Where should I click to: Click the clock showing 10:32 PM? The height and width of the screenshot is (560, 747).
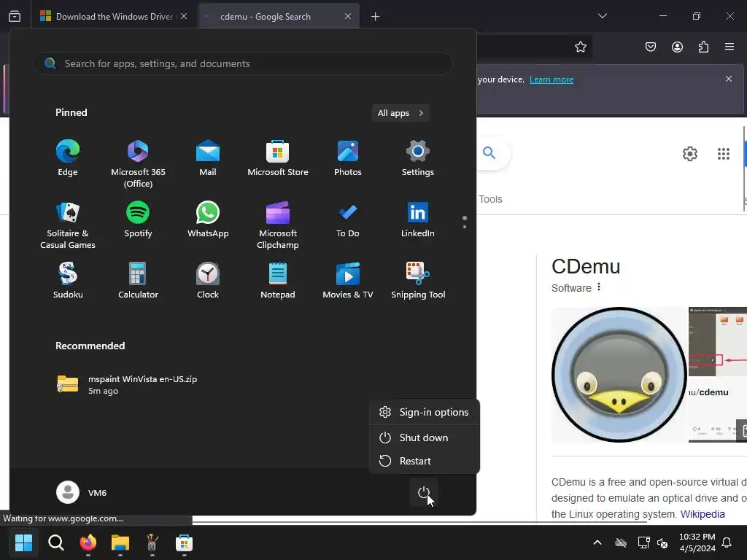point(697,542)
